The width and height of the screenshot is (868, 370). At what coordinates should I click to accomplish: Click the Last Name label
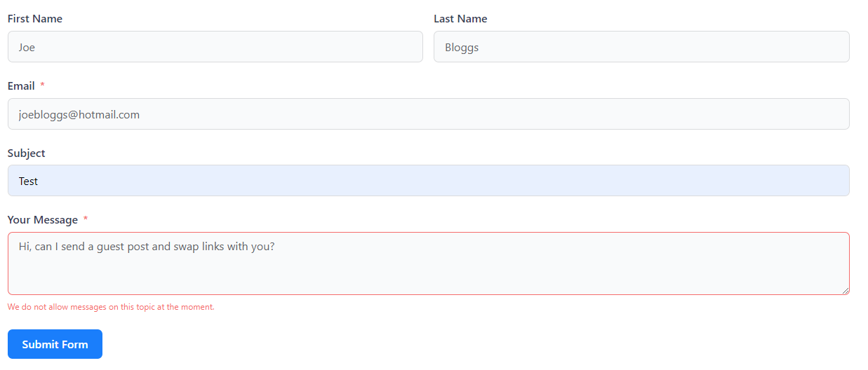click(460, 19)
